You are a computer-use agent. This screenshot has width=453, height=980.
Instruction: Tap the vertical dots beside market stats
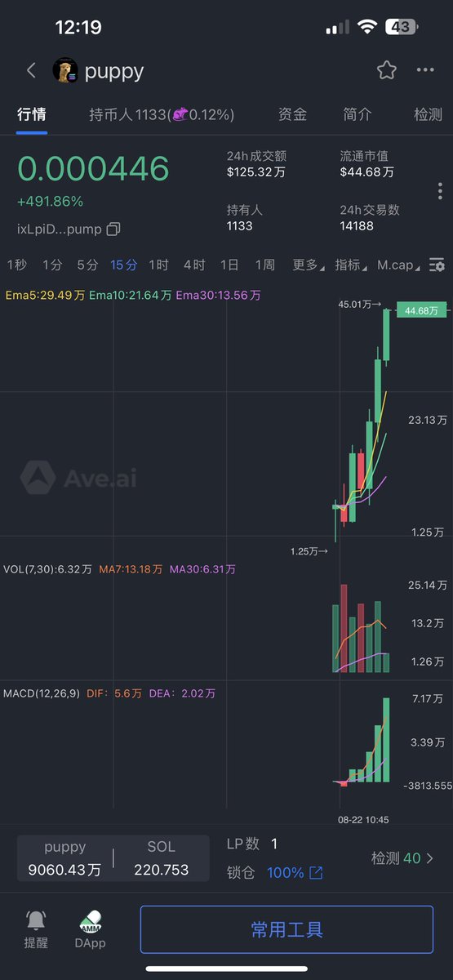(x=440, y=191)
